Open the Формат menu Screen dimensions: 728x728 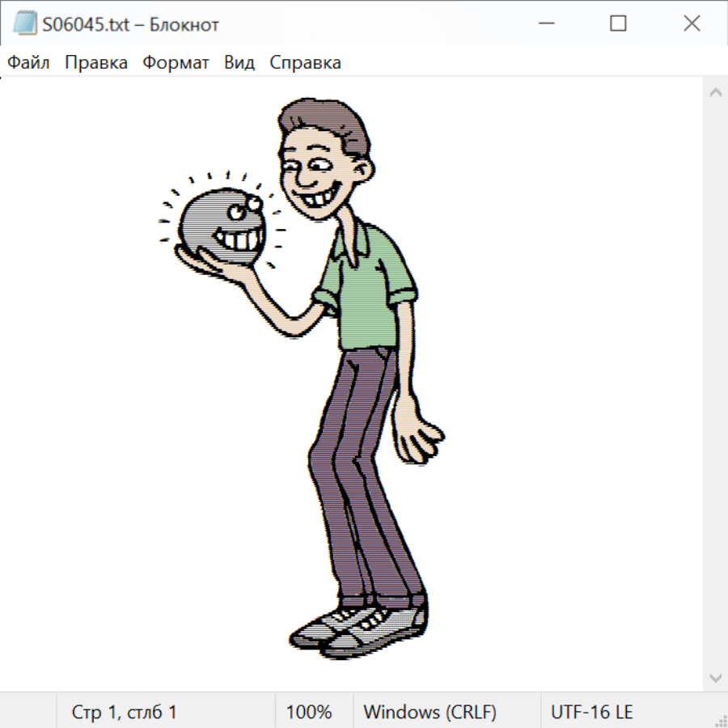176,63
